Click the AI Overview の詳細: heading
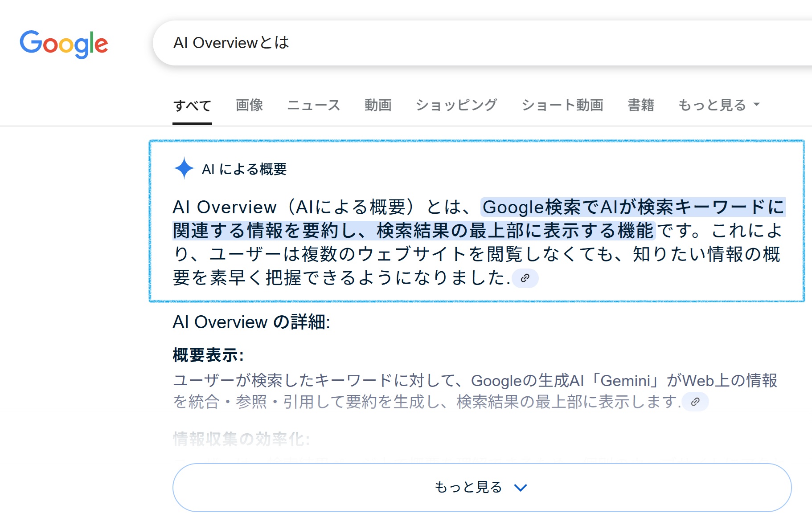The width and height of the screenshot is (812, 521). pos(251,322)
